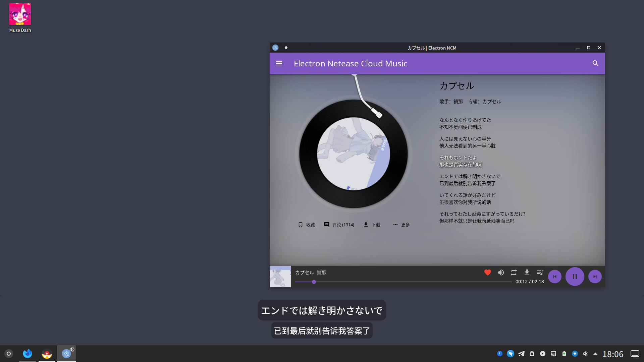Click the download icon in the playback bar
Viewport: 644px width, 362px height.
click(527, 273)
